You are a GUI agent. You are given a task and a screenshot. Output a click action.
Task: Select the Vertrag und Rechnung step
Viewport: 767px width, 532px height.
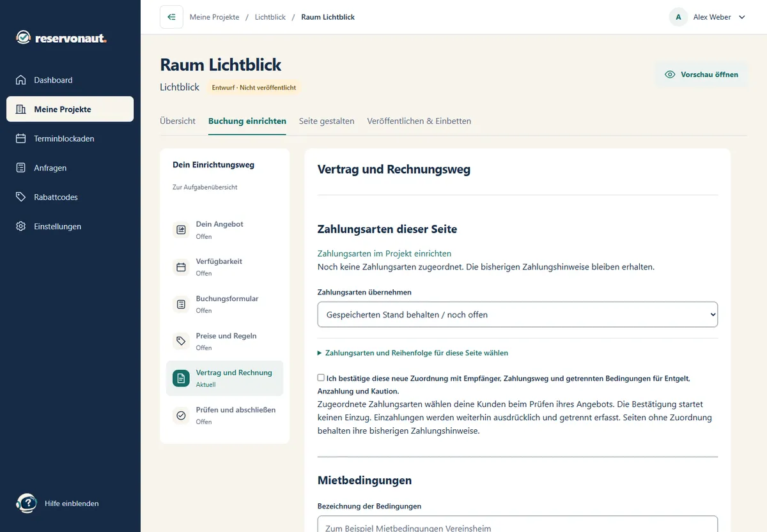coord(224,378)
